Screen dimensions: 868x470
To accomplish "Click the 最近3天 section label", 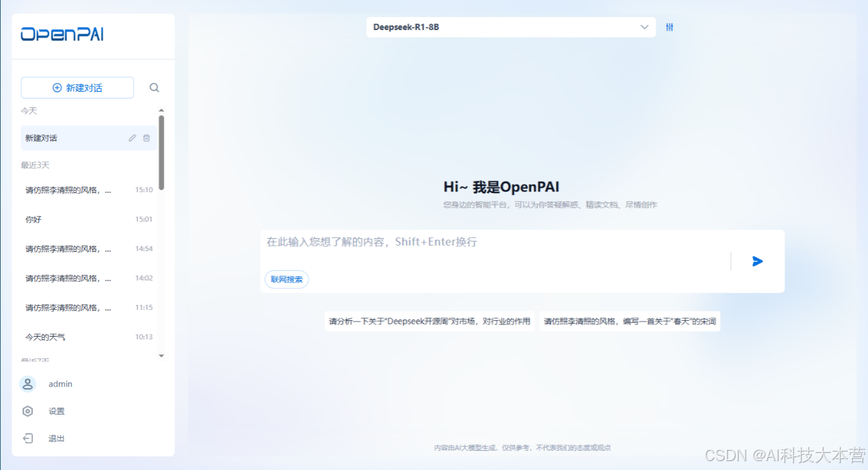I will (35, 166).
